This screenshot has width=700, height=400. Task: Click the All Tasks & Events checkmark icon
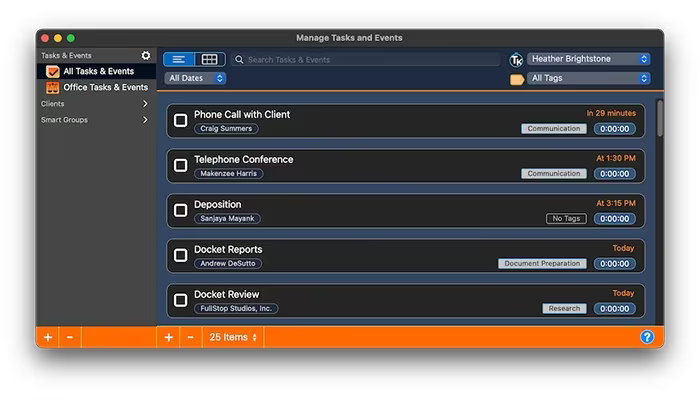tap(52, 71)
